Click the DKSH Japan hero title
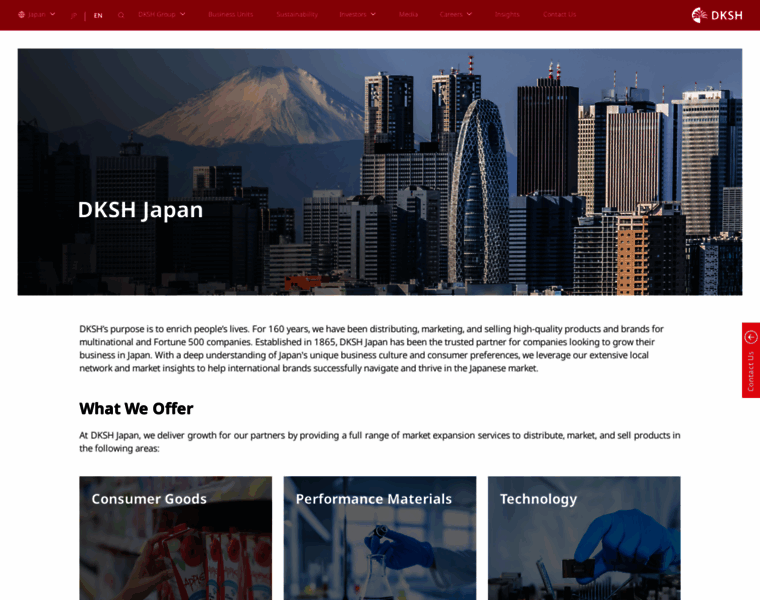The image size is (760, 600). coord(140,210)
